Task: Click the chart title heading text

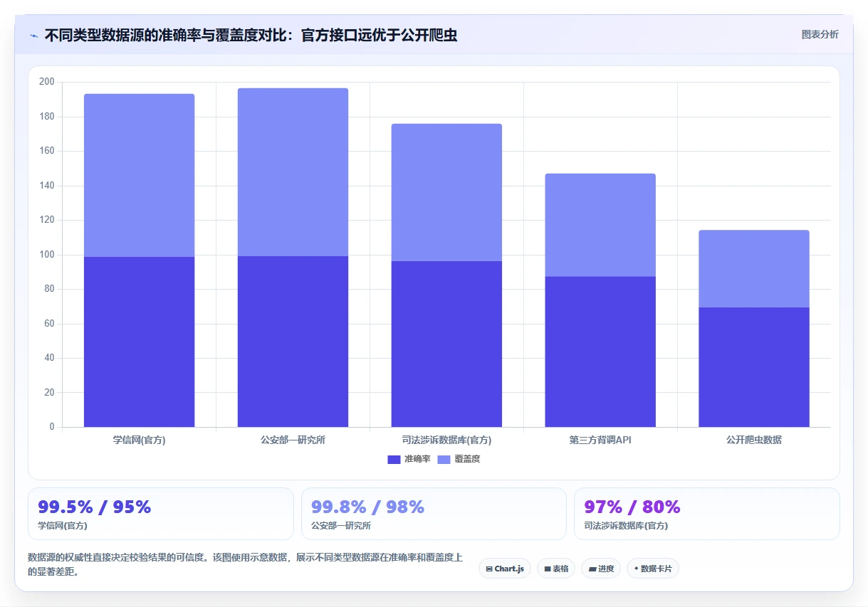Action: tap(251, 36)
